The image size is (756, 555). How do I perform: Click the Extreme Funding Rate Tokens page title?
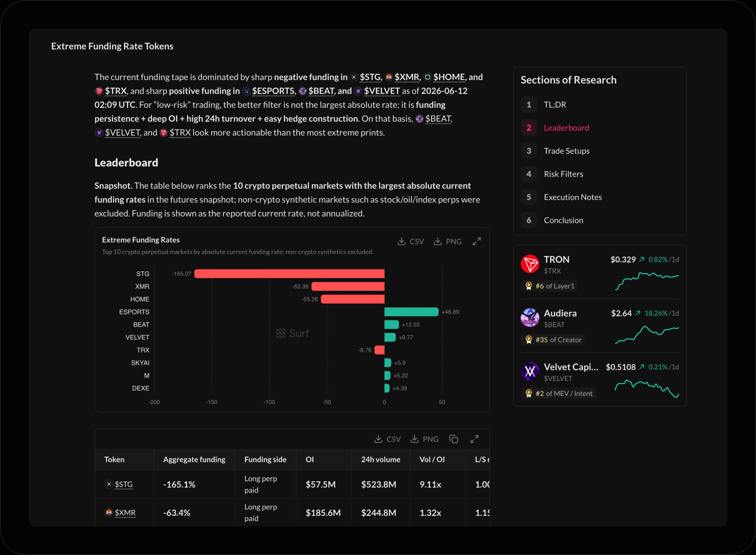coord(112,46)
